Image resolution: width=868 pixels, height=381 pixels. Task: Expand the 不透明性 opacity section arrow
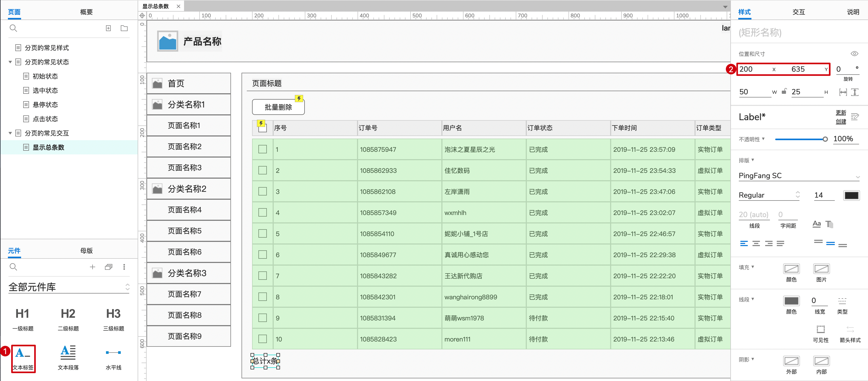[763, 139]
